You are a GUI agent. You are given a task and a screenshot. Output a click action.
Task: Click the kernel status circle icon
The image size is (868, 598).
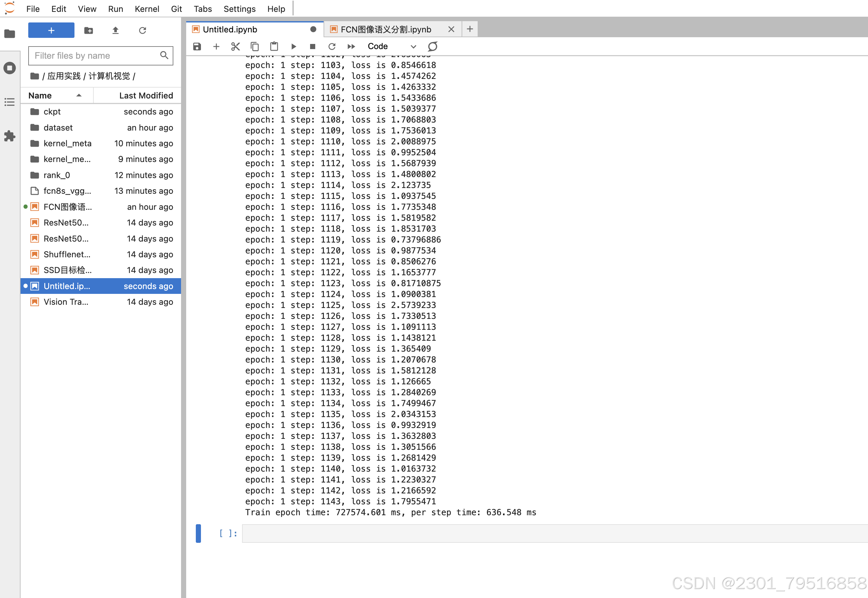(x=433, y=47)
